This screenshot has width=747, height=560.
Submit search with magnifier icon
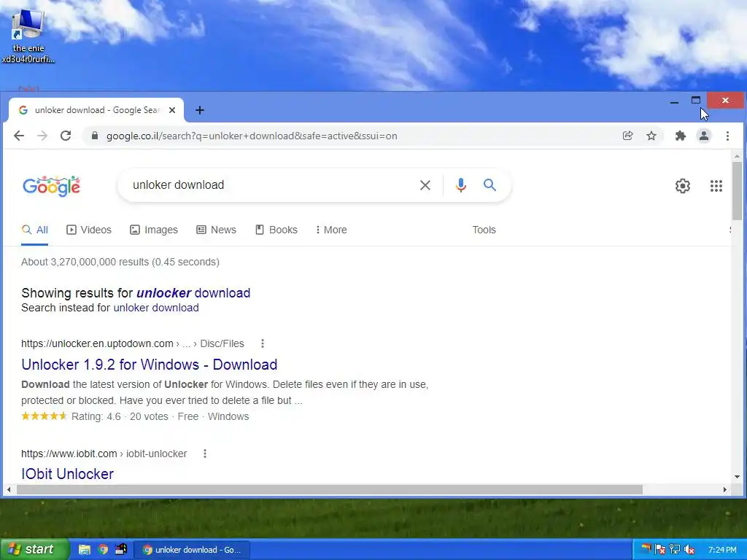point(489,184)
